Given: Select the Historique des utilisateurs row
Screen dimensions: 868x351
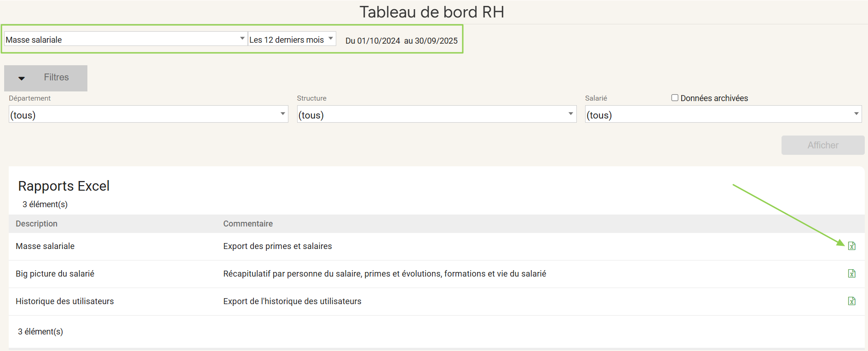Looking at the screenshot, I should 65,301.
